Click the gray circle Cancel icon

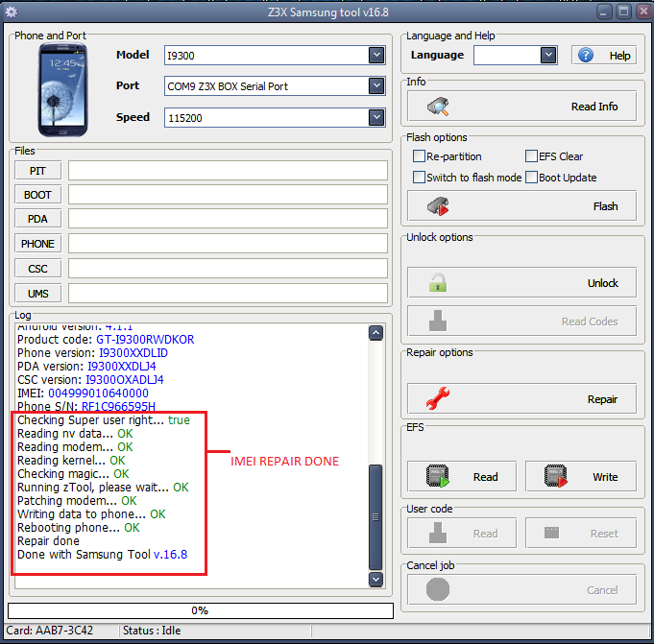point(438,589)
